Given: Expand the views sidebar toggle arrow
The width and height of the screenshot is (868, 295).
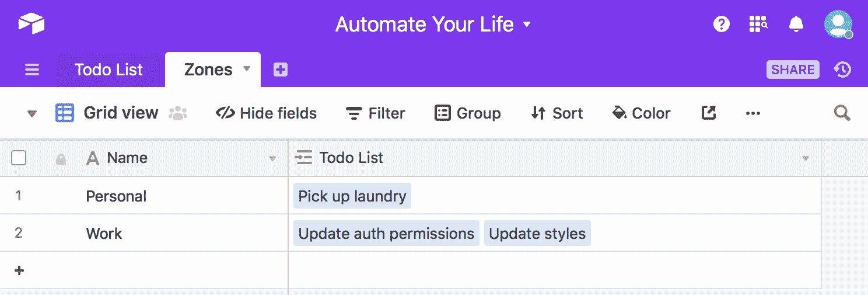Looking at the screenshot, I should (32, 113).
